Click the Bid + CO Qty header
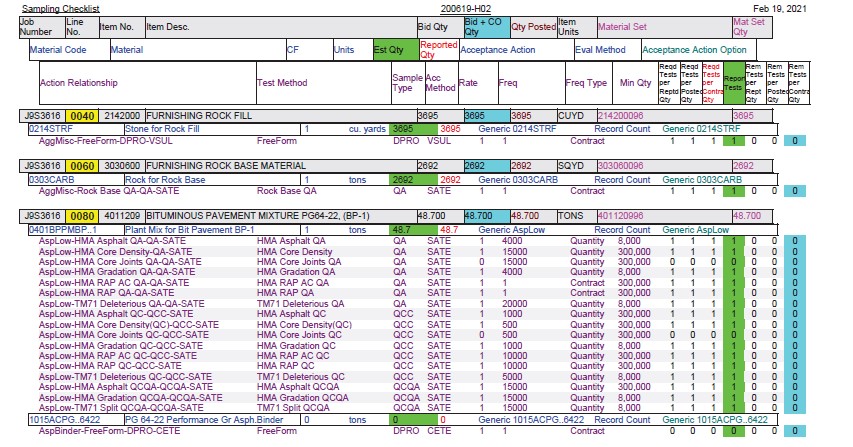 pos(487,27)
